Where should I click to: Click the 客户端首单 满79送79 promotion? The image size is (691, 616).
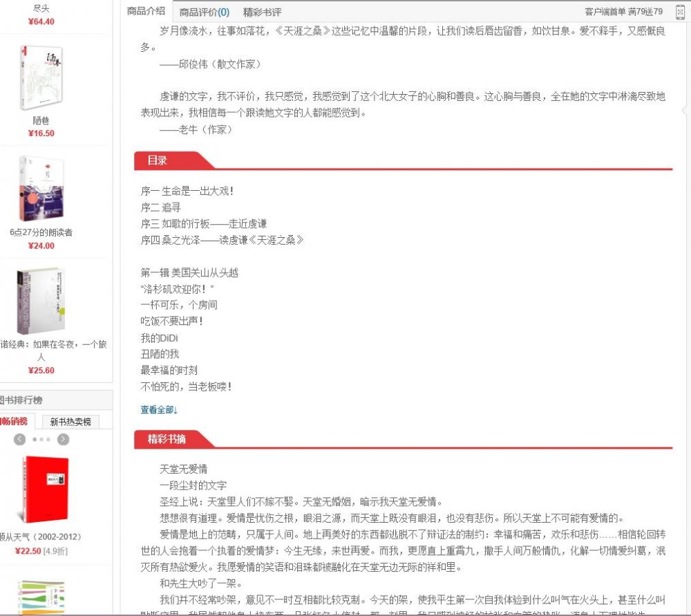[623, 12]
